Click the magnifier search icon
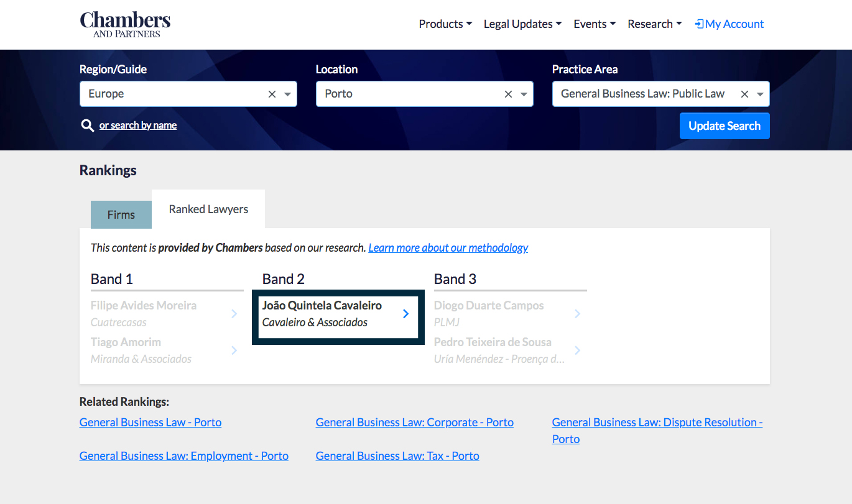Image resolution: width=852 pixels, height=504 pixels. pyautogui.click(x=88, y=126)
